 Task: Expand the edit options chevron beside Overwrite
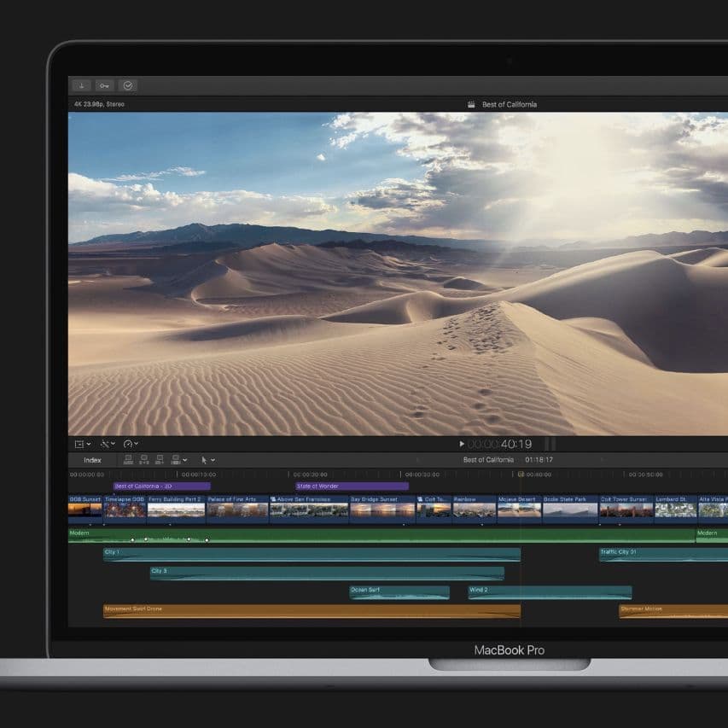pos(185,460)
